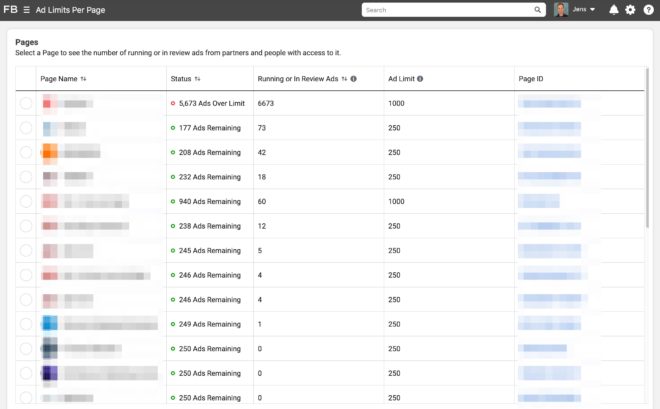Click the Page Name column header
Screen dimensions: 660x409
click(x=59, y=79)
